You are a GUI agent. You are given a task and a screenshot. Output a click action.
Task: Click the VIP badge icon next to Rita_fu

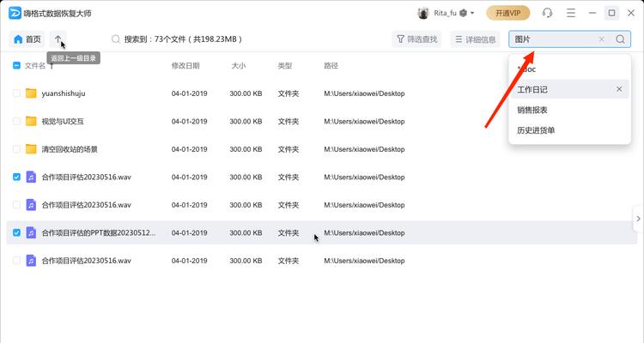click(x=464, y=13)
